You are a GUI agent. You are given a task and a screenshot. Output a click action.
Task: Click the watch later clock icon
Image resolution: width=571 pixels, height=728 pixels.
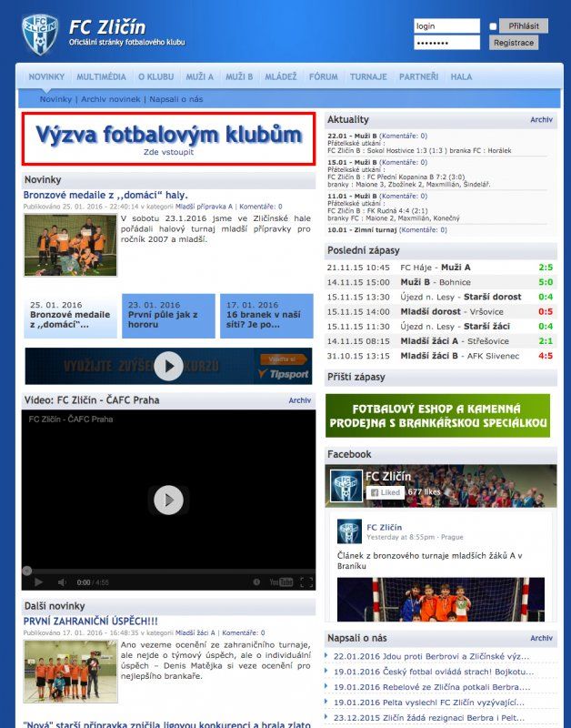click(257, 582)
